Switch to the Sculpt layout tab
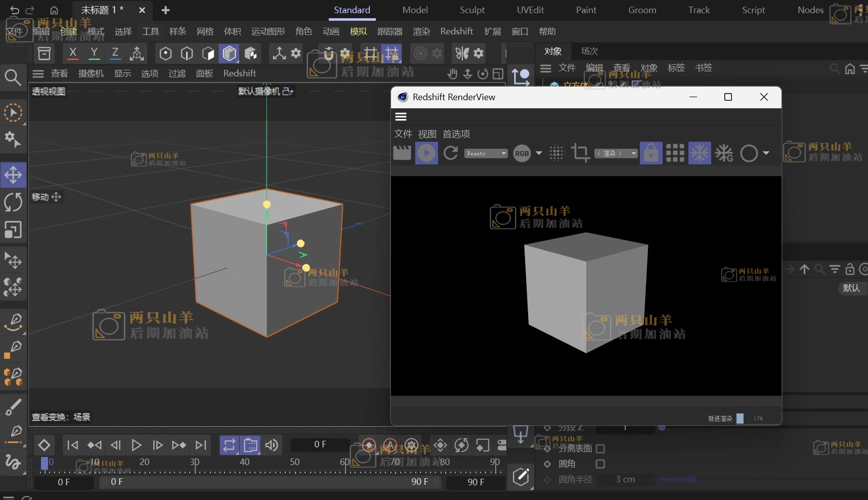The width and height of the screenshot is (868, 500). (x=472, y=10)
